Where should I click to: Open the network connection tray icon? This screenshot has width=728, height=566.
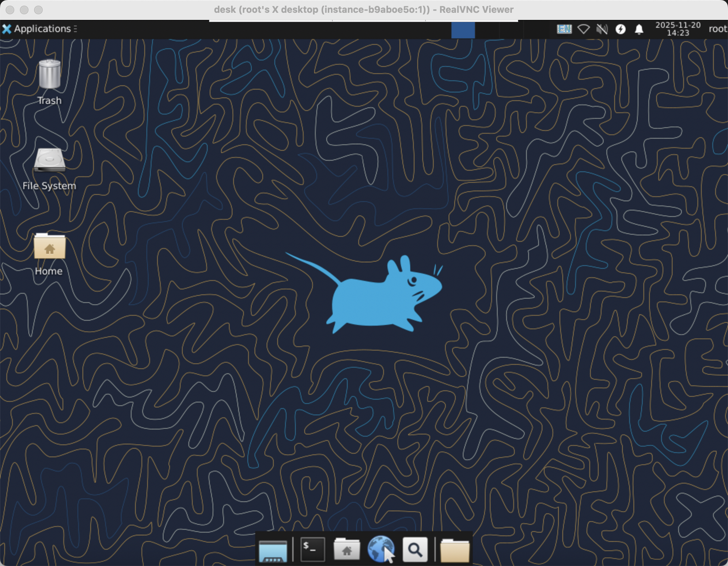point(583,29)
